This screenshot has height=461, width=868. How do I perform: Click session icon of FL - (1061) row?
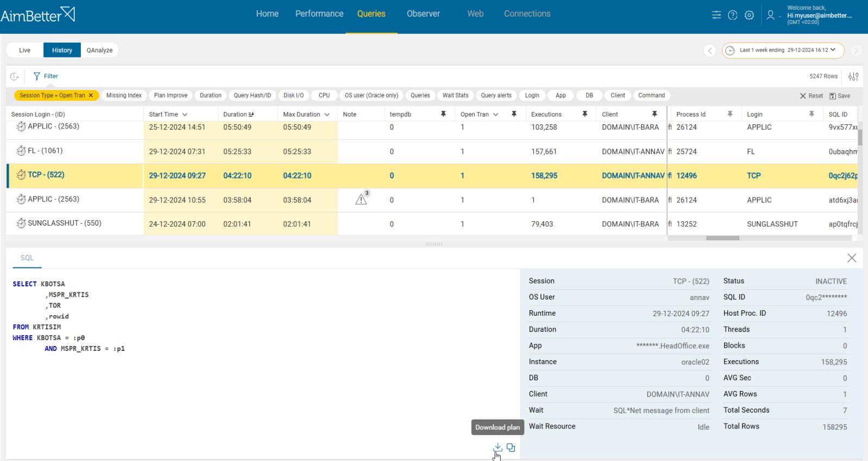pos(21,151)
